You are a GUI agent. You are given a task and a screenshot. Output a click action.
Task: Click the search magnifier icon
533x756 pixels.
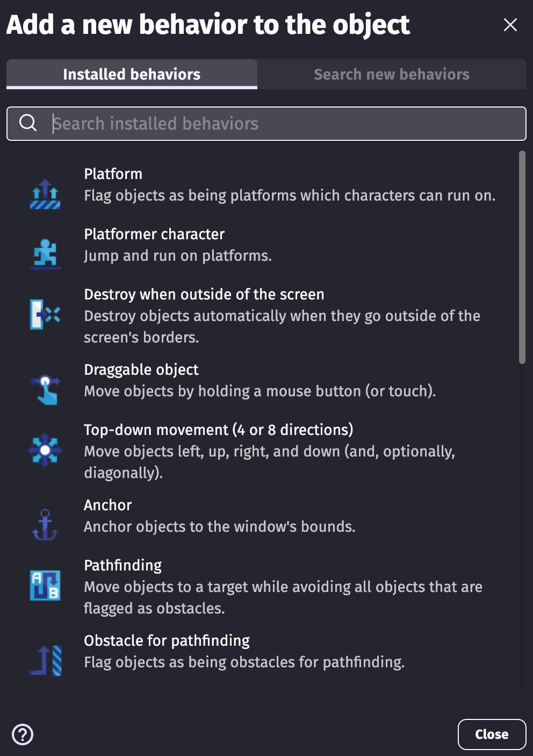pos(28,123)
